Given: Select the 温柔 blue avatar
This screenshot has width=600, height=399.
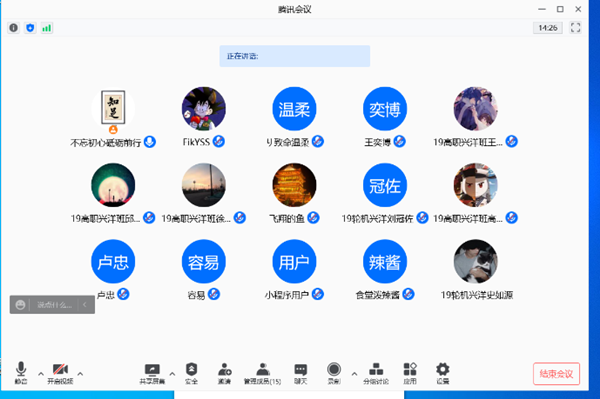Looking at the screenshot, I should coord(294,109).
